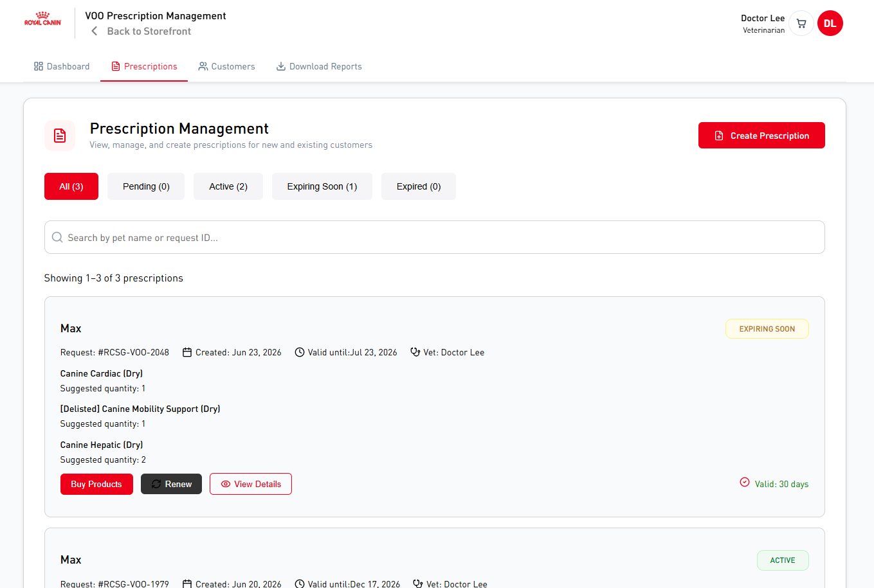874x588 pixels.
Task: Click the Doctor Lee username text
Action: click(x=763, y=18)
